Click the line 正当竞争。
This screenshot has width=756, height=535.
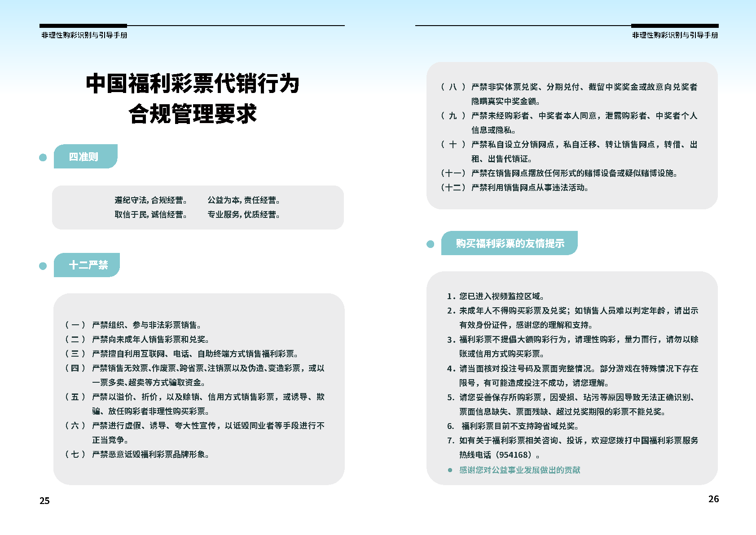click(110, 440)
